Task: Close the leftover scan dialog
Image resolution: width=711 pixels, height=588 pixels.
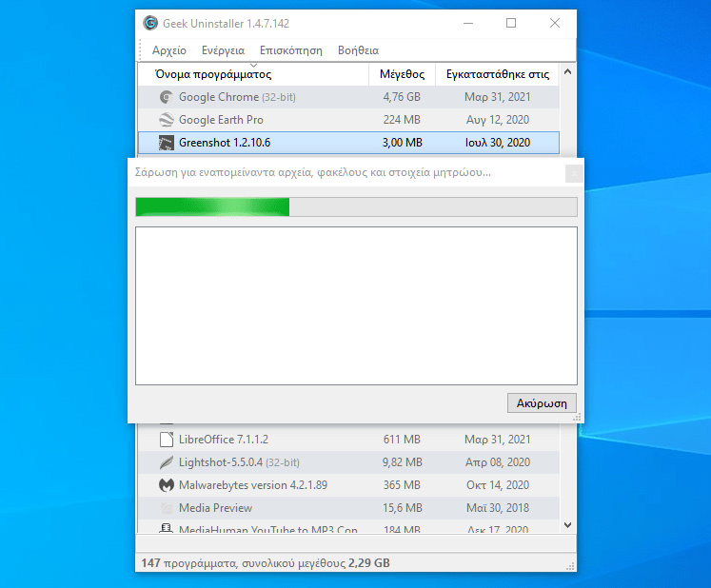Action: point(574,174)
